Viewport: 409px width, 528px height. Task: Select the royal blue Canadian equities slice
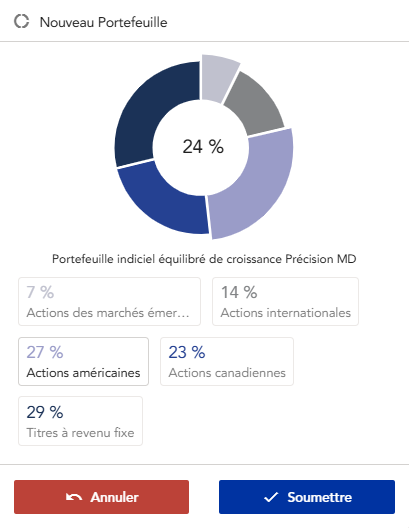[x=160, y=203]
